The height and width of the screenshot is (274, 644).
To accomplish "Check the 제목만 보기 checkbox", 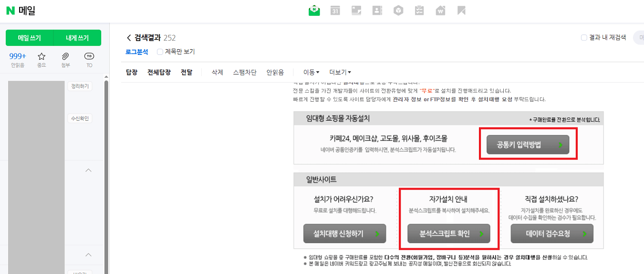I will click(160, 52).
